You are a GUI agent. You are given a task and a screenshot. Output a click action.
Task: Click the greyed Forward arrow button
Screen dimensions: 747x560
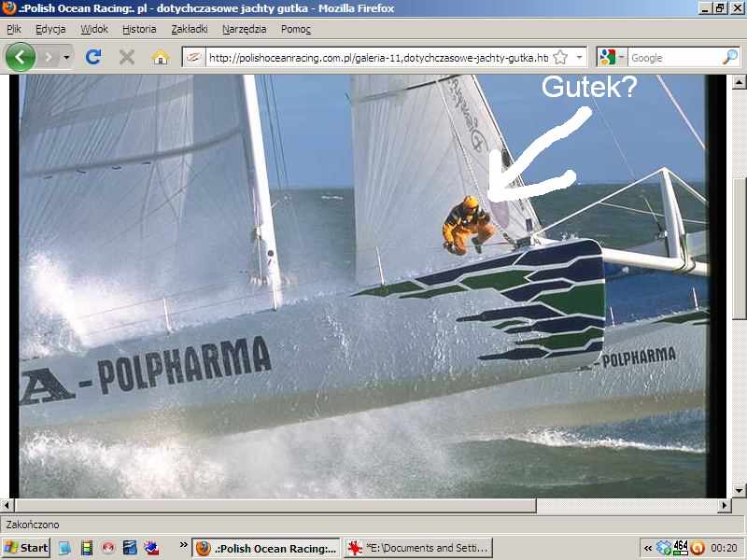(x=49, y=58)
